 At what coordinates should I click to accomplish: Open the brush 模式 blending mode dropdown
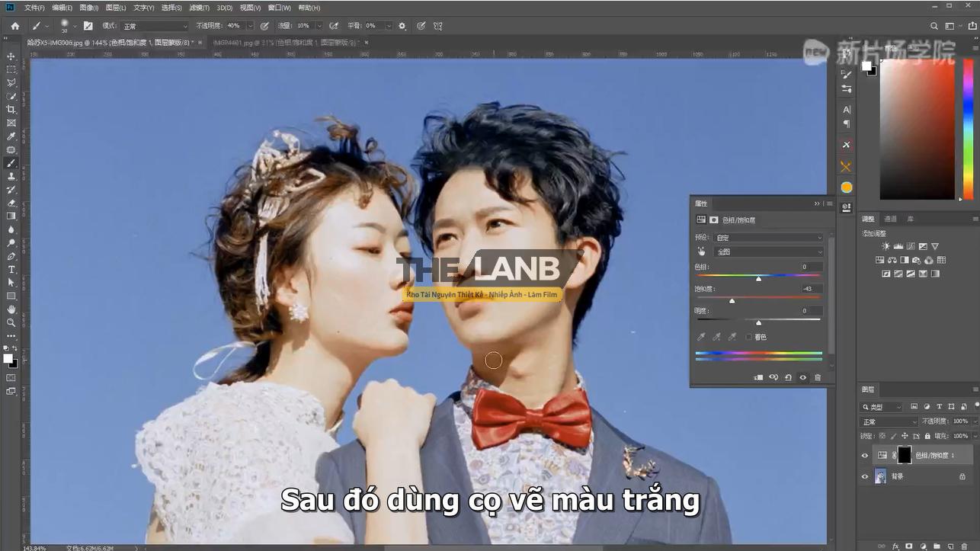point(154,26)
